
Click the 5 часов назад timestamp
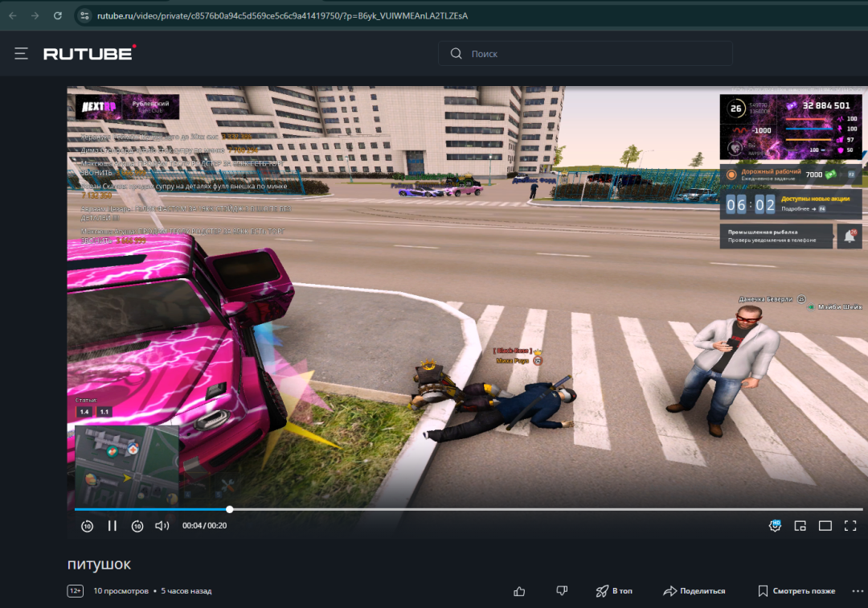(x=186, y=591)
